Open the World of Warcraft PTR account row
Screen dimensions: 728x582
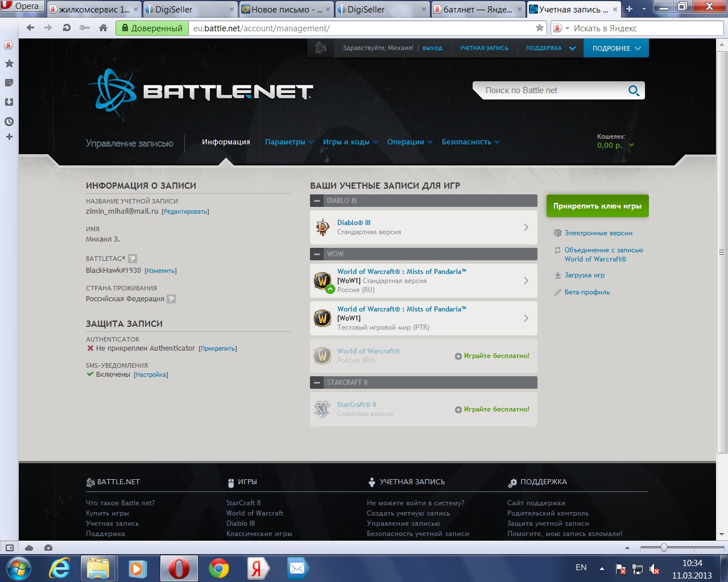tap(424, 318)
